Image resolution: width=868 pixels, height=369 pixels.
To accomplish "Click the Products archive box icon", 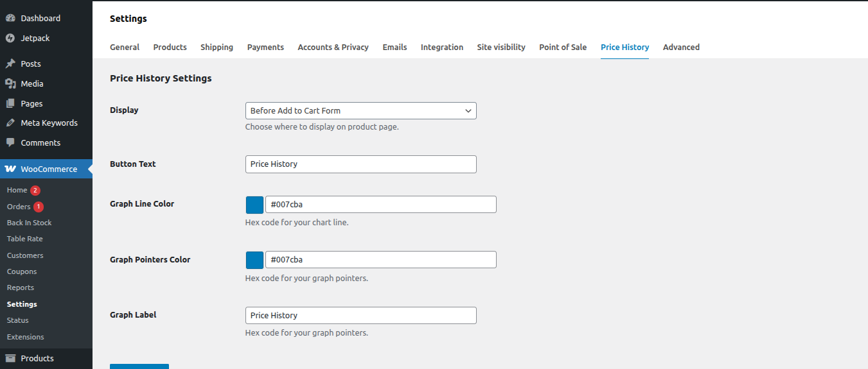I will pos(10,358).
